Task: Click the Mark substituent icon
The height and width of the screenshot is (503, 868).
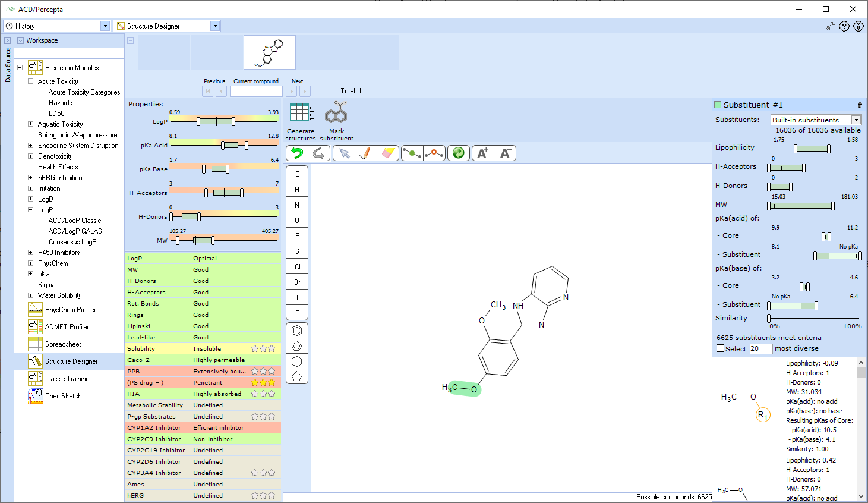Action: tap(336, 118)
